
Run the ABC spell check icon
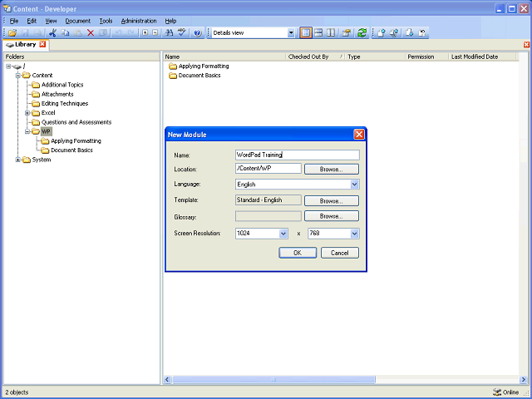[x=182, y=33]
